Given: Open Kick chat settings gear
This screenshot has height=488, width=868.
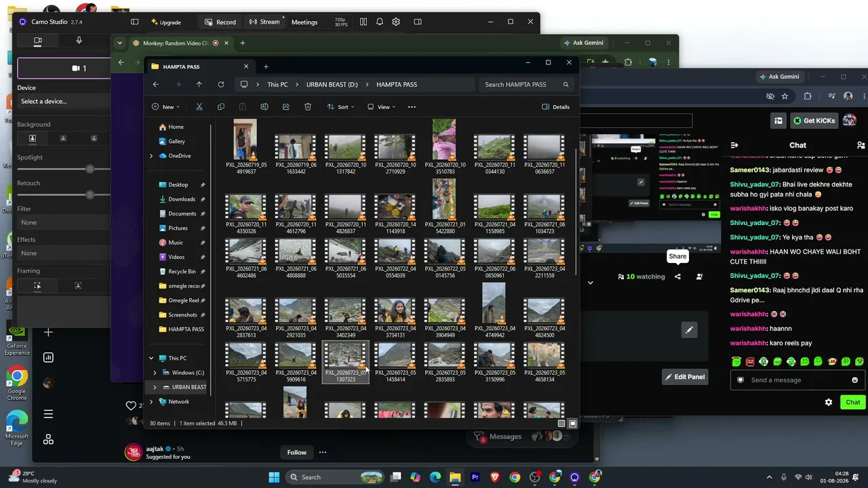Looking at the screenshot, I should pyautogui.click(x=828, y=402).
